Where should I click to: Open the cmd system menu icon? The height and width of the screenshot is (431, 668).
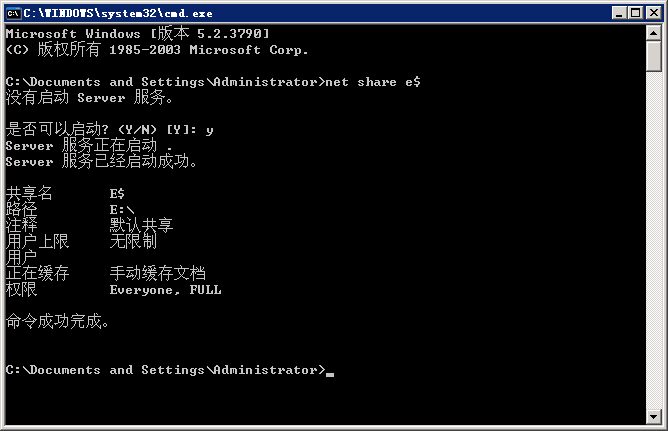(14, 13)
